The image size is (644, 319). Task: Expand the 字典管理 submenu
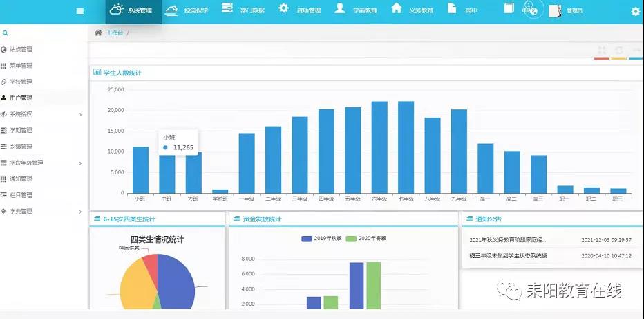41,211
